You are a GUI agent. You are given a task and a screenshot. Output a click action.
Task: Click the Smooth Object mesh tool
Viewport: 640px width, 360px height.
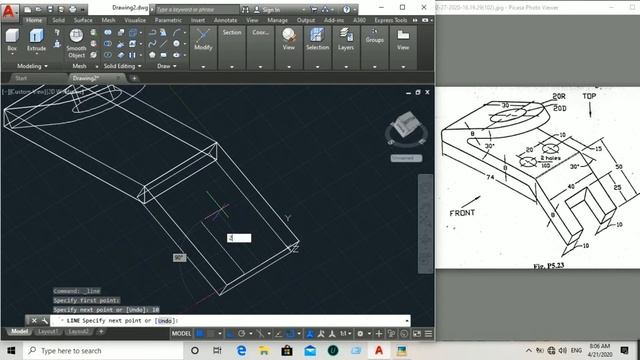pos(76,44)
